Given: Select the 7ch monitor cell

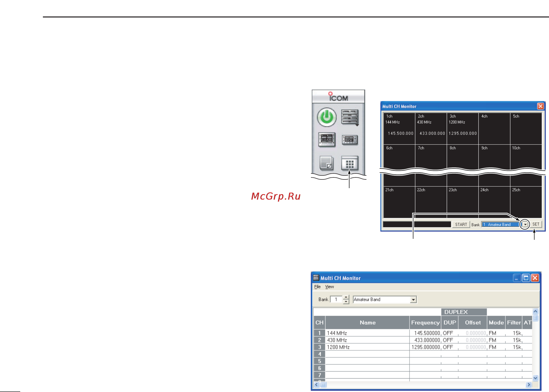Looking at the screenshot, I should (x=431, y=156).
